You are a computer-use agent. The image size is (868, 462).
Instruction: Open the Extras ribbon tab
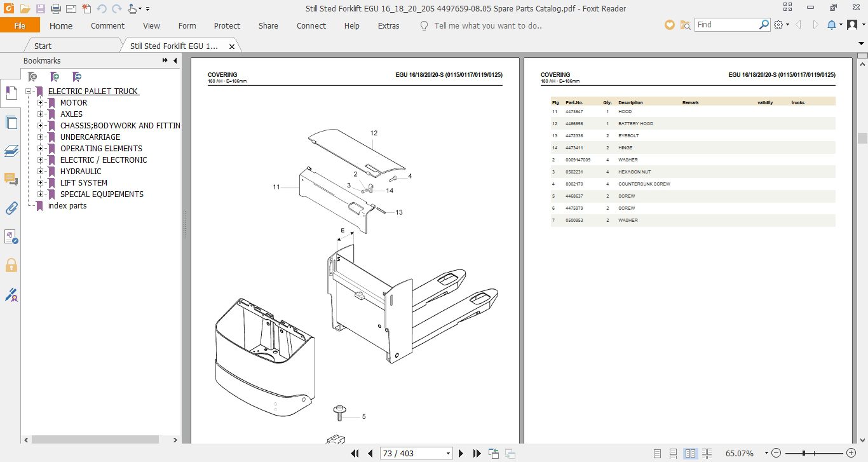pos(388,26)
